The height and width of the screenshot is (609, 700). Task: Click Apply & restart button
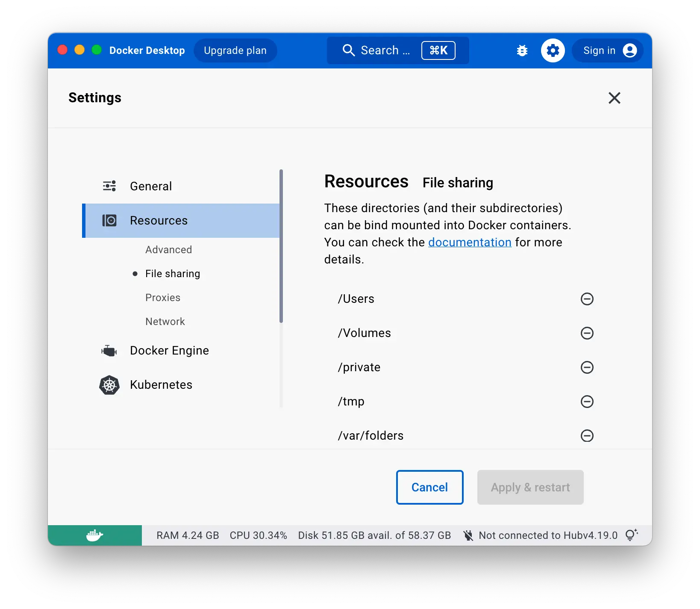pos(530,487)
